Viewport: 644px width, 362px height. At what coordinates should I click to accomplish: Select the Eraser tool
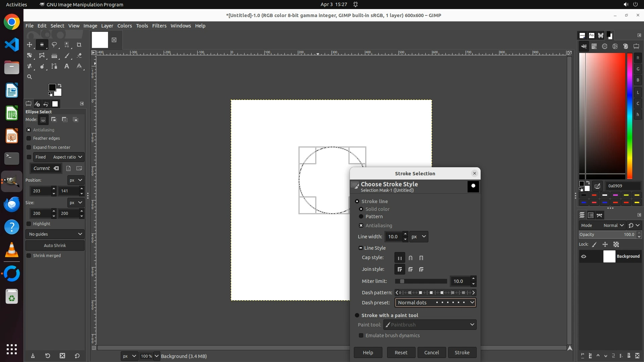pyautogui.click(x=79, y=56)
